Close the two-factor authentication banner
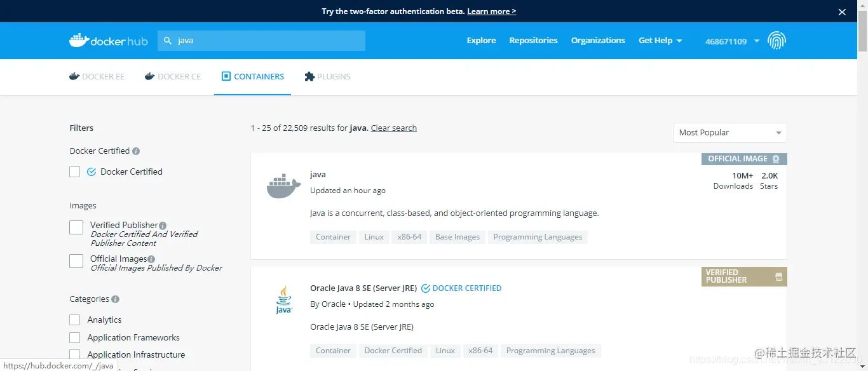Image resolution: width=868 pixels, height=371 pixels. 842,11
